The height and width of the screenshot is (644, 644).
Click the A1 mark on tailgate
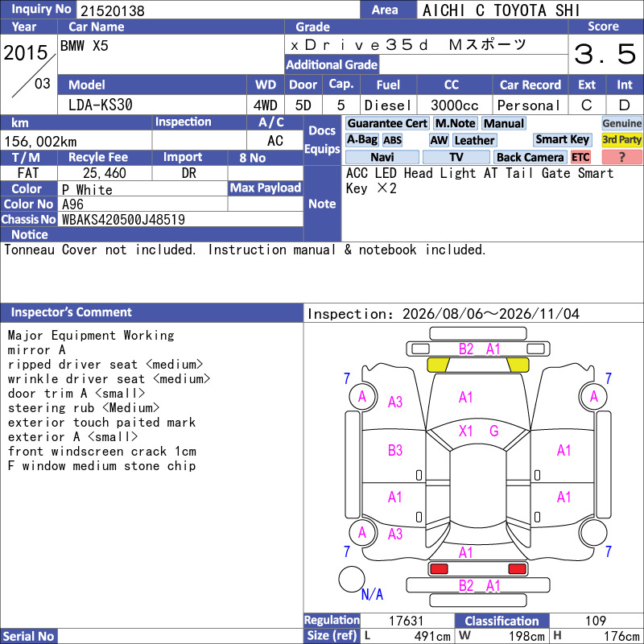[x=465, y=552]
